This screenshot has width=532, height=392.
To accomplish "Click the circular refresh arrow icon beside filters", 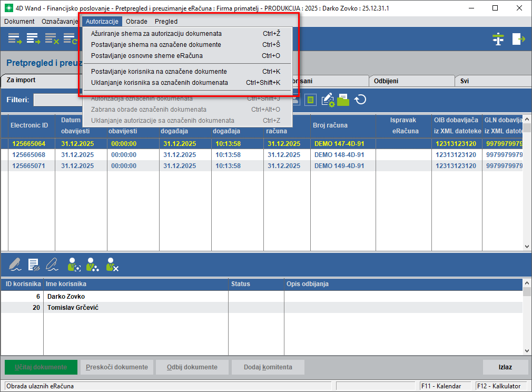I will pyautogui.click(x=360, y=100).
